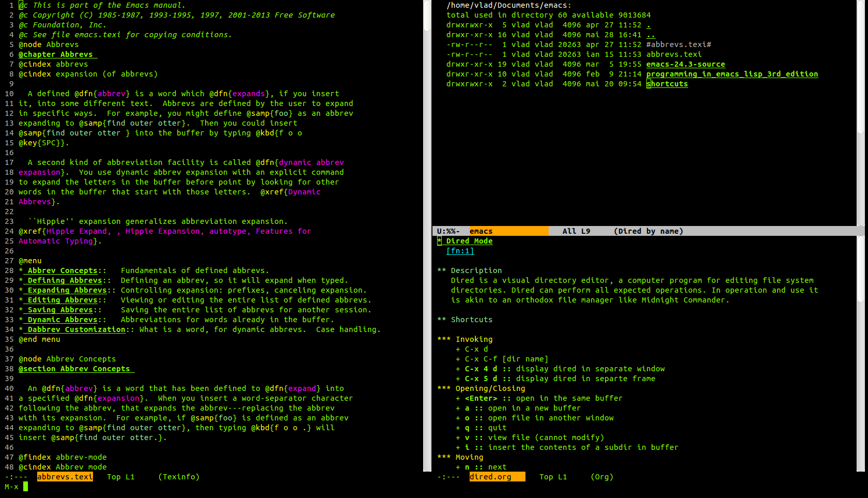Fold the ** Shortcuts heading
This screenshot has width=868, height=498.
464,320
